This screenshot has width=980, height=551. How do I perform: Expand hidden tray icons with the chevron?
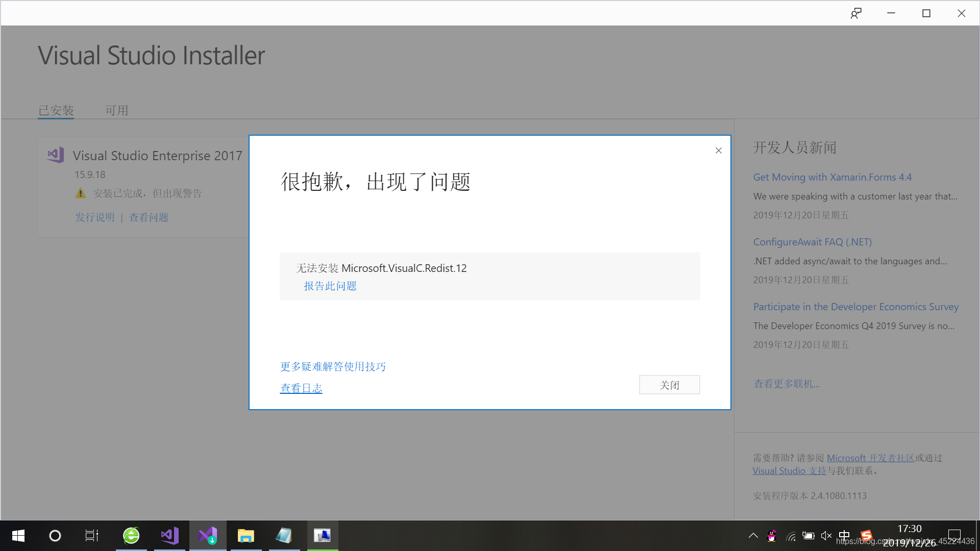pos(753,536)
